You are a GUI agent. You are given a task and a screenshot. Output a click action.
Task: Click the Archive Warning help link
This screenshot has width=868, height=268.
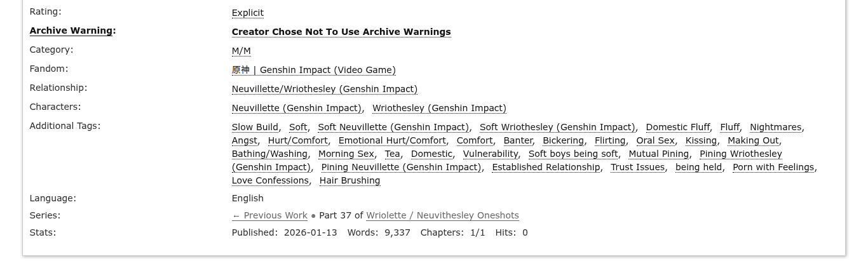[x=71, y=30]
